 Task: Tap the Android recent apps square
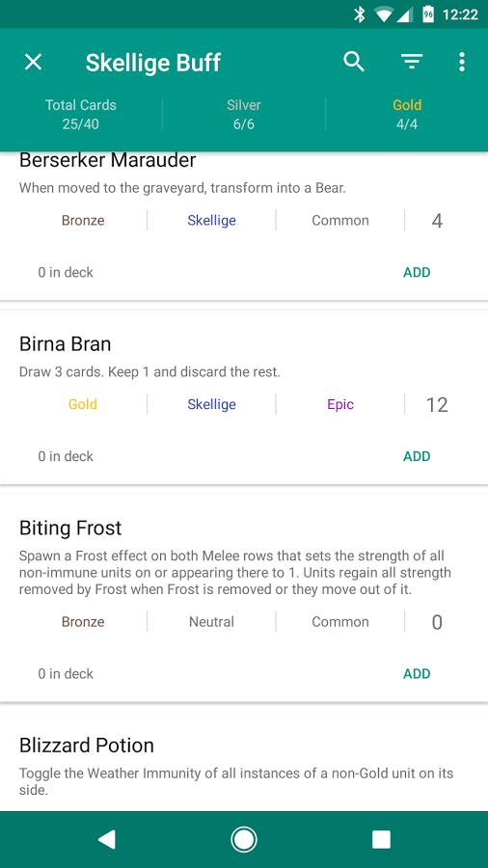pos(381,839)
